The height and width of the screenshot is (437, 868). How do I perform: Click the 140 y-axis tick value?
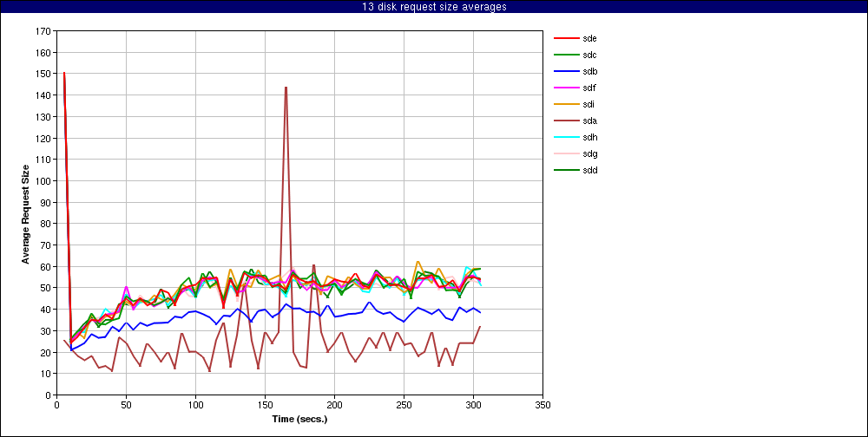(43, 95)
